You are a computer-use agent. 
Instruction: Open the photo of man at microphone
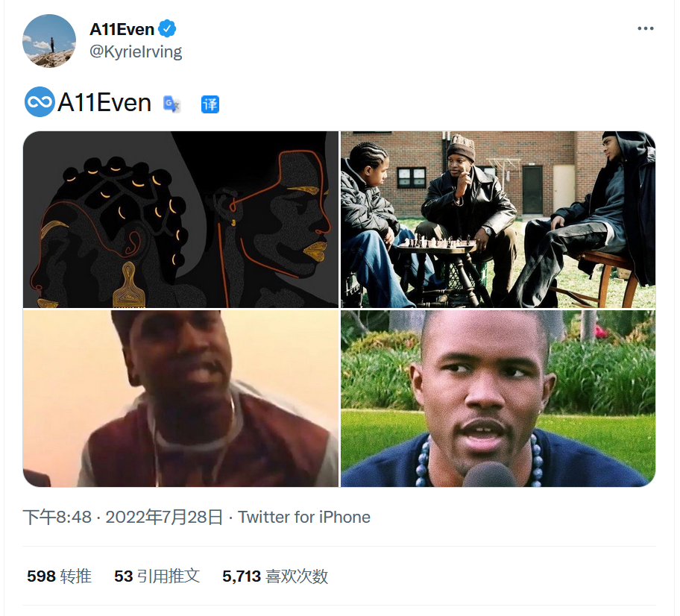pos(498,398)
